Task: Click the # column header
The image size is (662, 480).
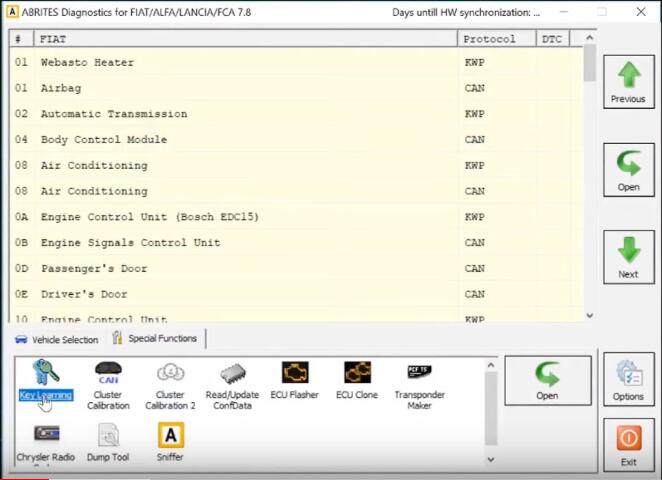Action: pos(21,39)
